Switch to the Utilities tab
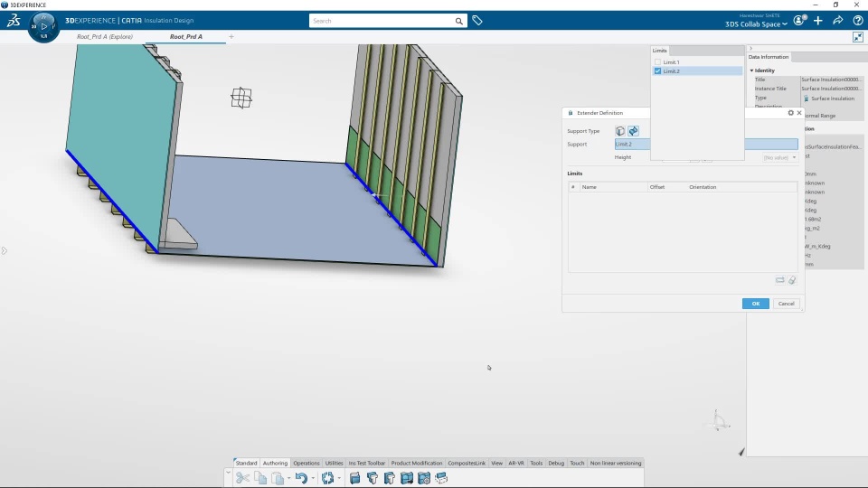The image size is (868, 488). [335, 463]
